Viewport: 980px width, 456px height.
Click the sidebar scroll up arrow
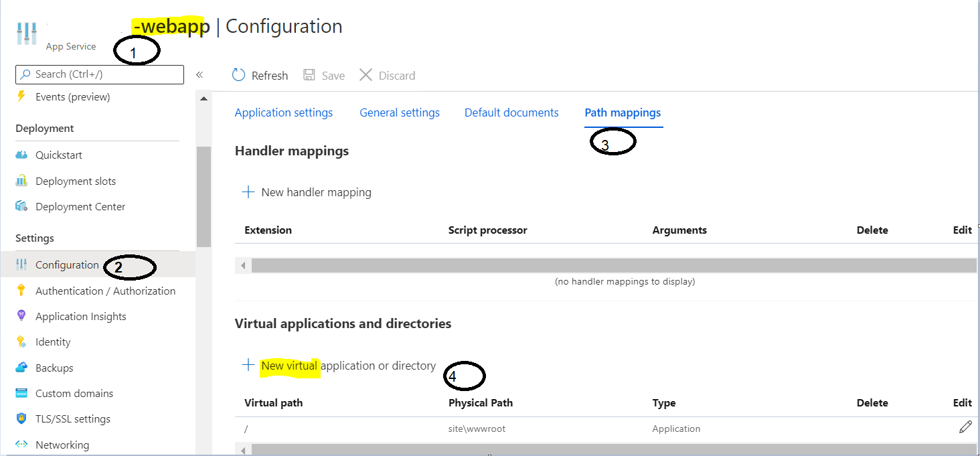203,98
